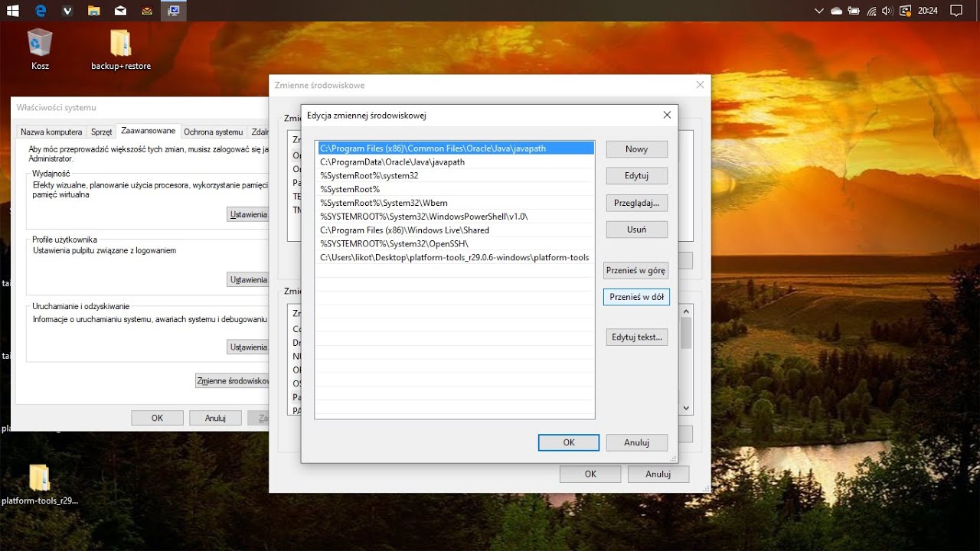Click the sync display tray icon with orange dot

point(905,11)
